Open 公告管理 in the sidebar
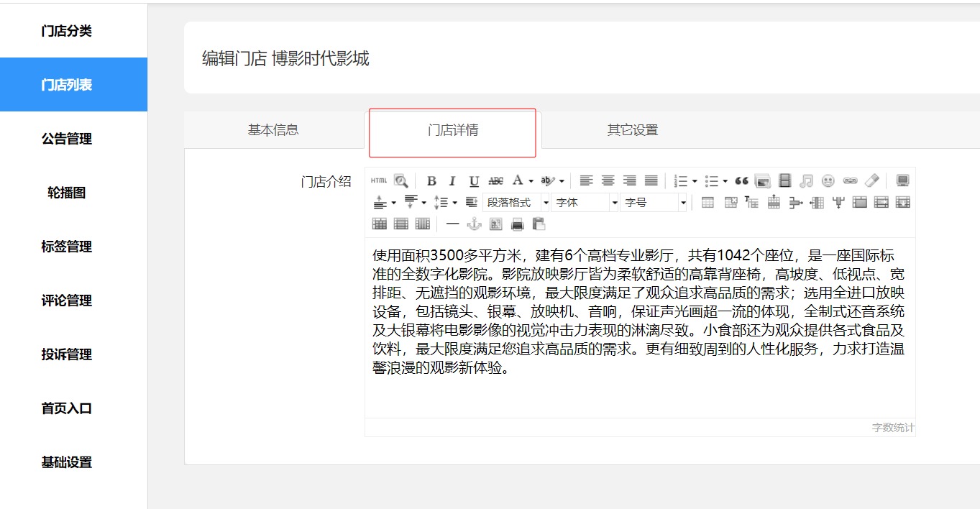This screenshot has height=509, width=980. click(67, 139)
